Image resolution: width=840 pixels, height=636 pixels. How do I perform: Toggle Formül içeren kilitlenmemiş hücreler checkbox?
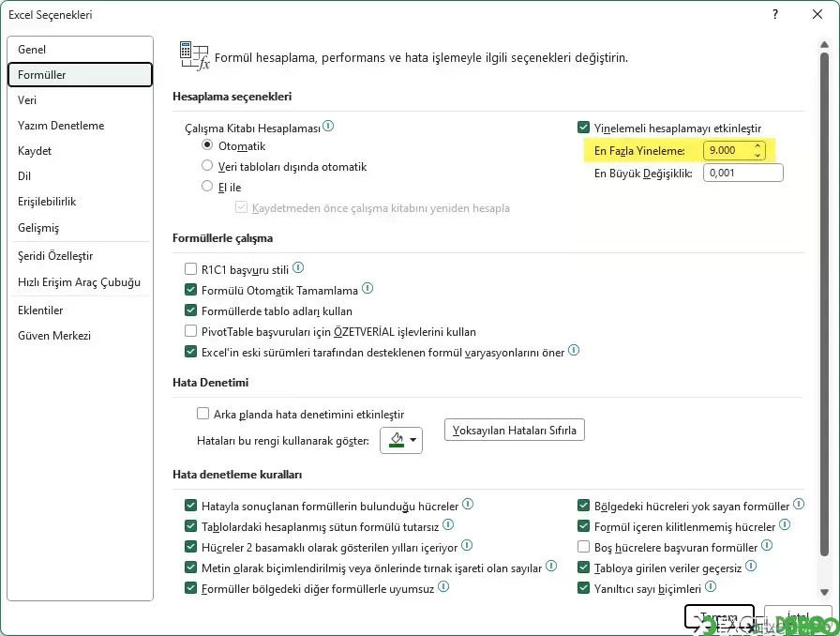(x=584, y=526)
